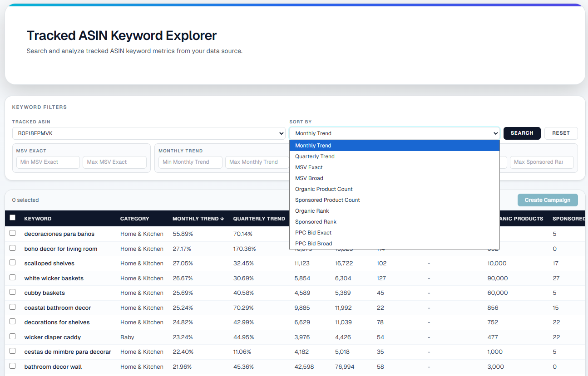The width and height of the screenshot is (588, 376).
Task: Click the Max Sponsored Rank field
Action: (x=542, y=162)
